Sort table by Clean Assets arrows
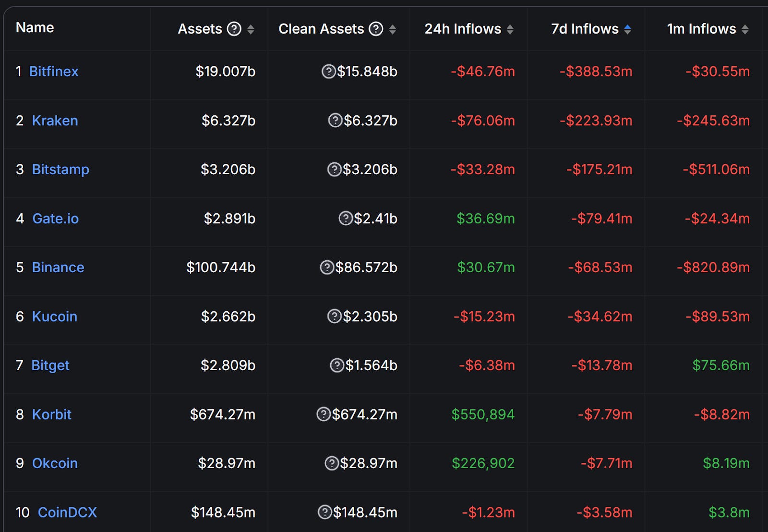Screen dimensions: 768x532 [393, 29]
